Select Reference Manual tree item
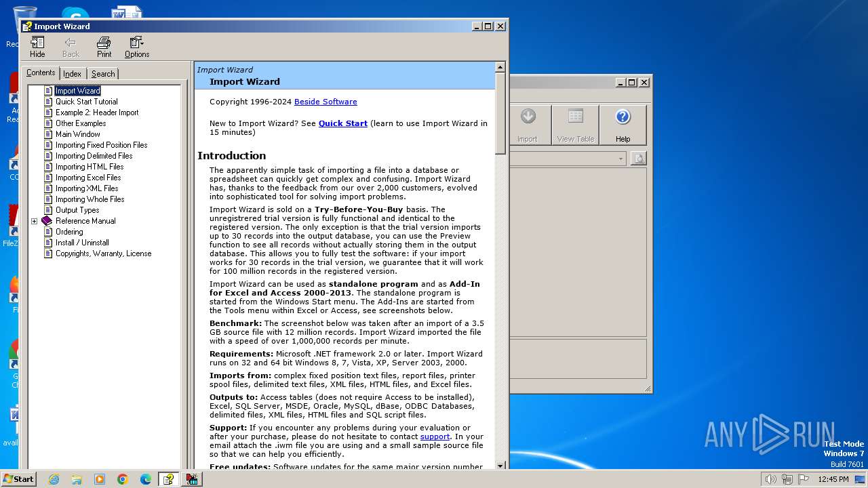This screenshot has height=488, width=868. pos(85,221)
